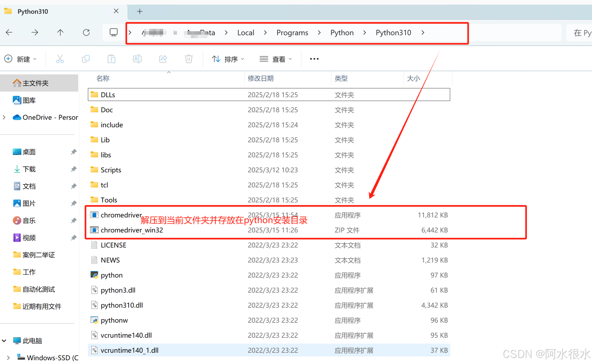Open the Scripts folder
This screenshot has width=592, height=364.
point(111,170)
